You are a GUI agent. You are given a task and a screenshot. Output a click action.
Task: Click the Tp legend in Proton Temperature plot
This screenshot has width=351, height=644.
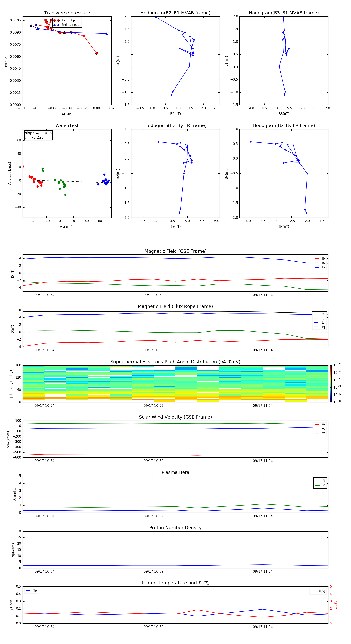tap(31, 591)
